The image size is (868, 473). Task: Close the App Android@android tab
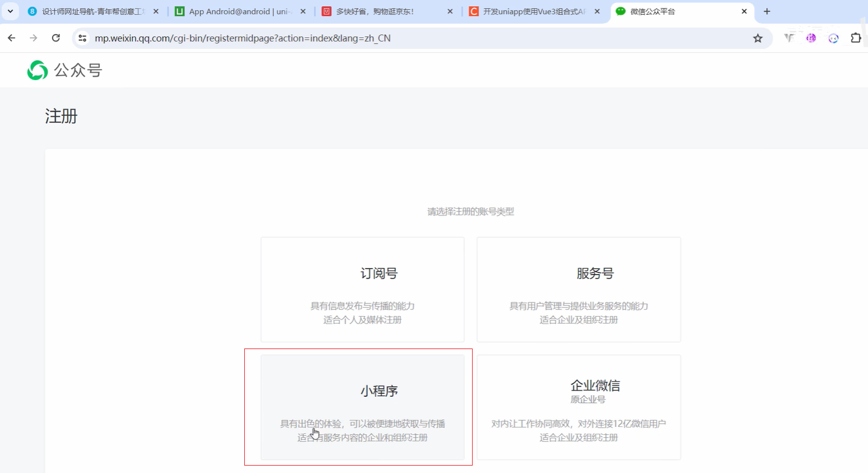tap(303, 11)
